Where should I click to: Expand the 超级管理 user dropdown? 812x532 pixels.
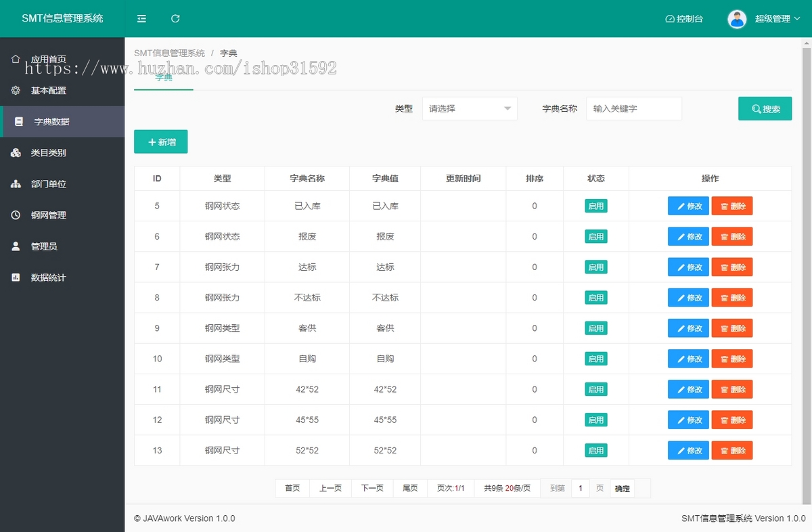click(777, 19)
